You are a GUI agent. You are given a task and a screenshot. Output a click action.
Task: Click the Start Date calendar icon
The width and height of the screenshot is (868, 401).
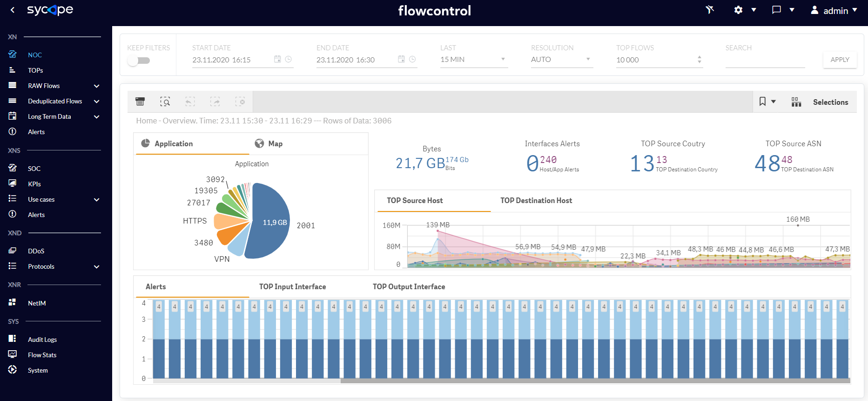[x=277, y=59]
